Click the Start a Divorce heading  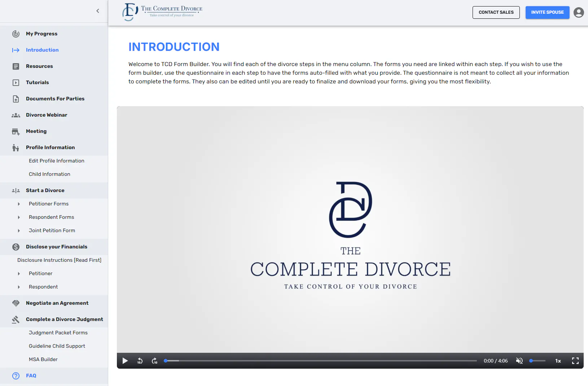(45, 191)
